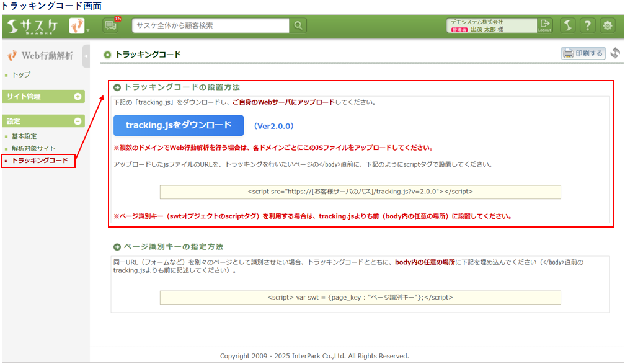Open the Saaske S icon button
The height and width of the screenshot is (364, 625).
point(567,25)
